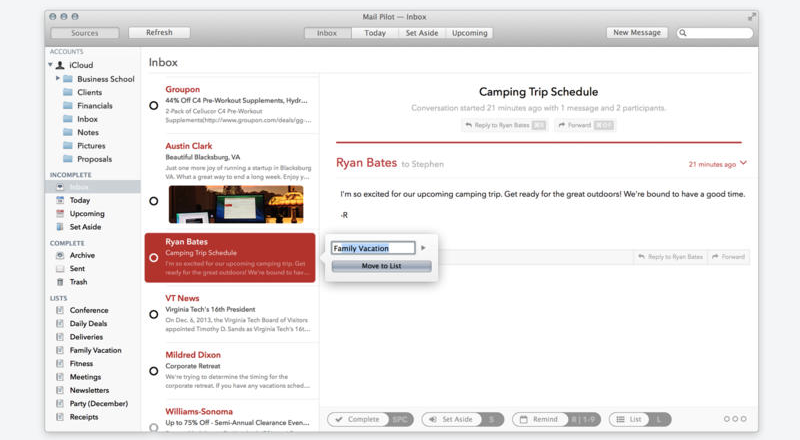This screenshot has width=800, height=440.
Task: Open the Meetings list icon
Action: point(60,377)
